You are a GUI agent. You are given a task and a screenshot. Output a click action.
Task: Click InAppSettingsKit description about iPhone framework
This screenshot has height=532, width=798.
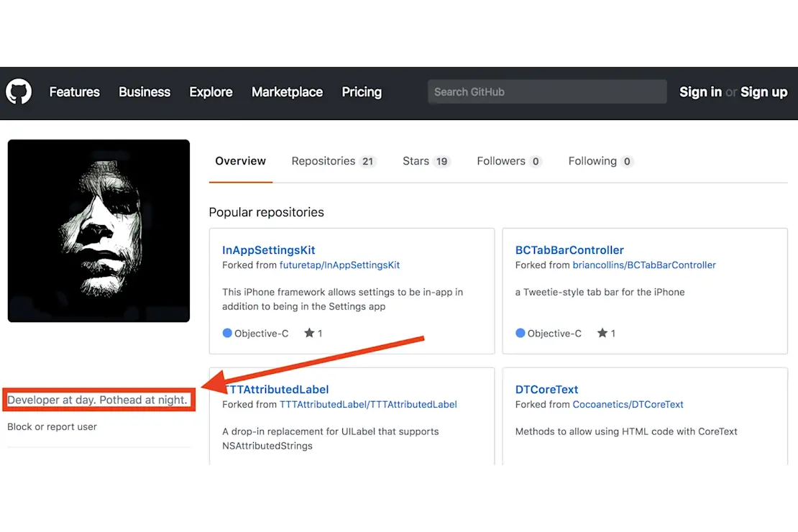point(342,299)
